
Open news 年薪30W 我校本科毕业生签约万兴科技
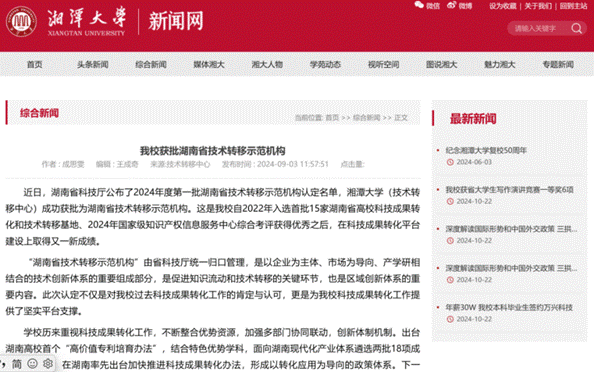click(509, 308)
